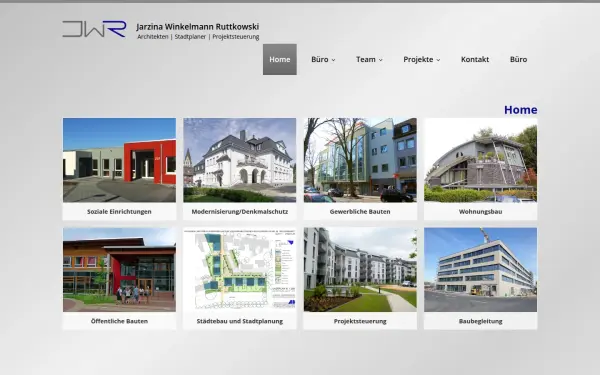Viewport: 600px width, 375px height.
Task: Click the JWR logo
Action: pyautogui.click(x=94, y=29)
